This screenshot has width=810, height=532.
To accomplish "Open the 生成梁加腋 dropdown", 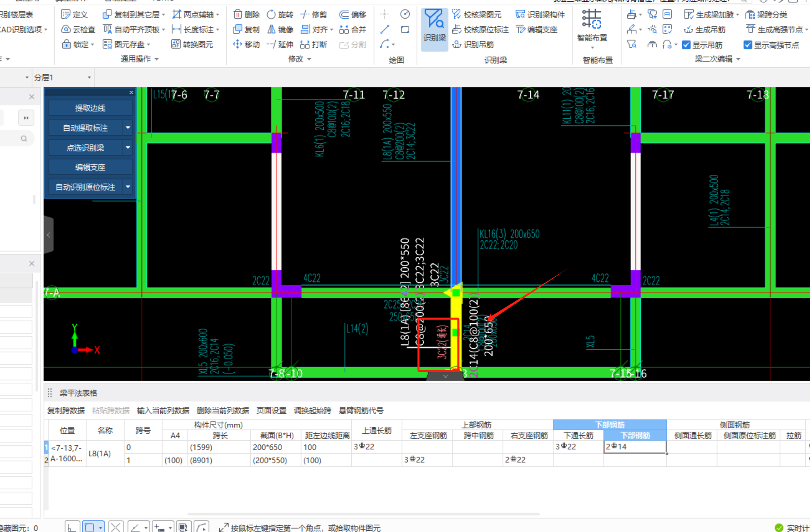I will pos(738,15).
